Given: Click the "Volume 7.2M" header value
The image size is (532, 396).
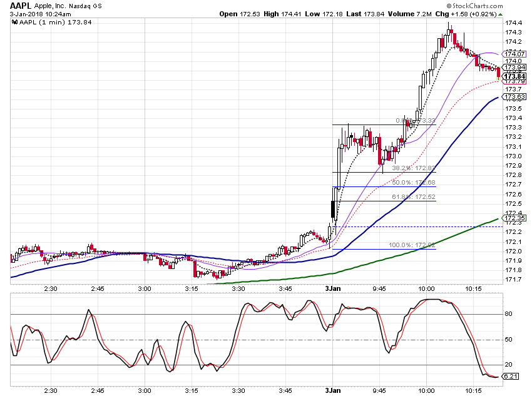Looking at the screenshot, I should point(410,14).
